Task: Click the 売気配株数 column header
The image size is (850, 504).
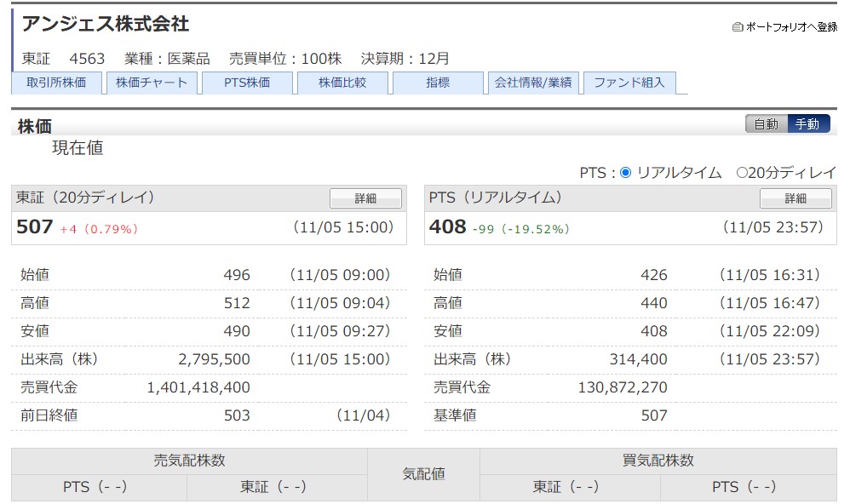Action: pyautogui.click(x=189, y=461)
